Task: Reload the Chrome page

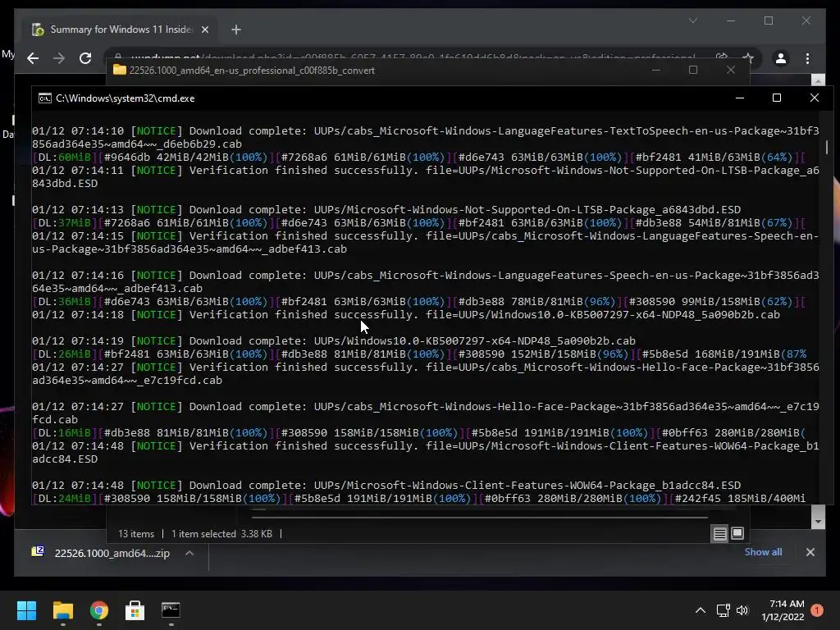Action: tap(85, 58)
